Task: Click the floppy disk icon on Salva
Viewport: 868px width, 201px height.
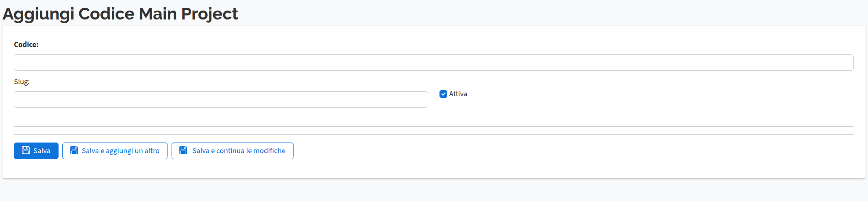Action: [x=26, y=150]
